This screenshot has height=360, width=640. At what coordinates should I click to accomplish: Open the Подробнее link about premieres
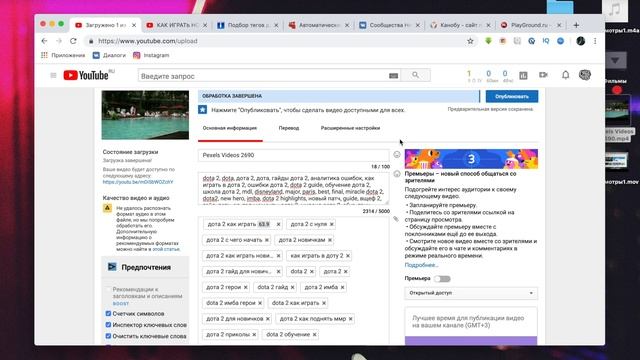coord(421,265)
